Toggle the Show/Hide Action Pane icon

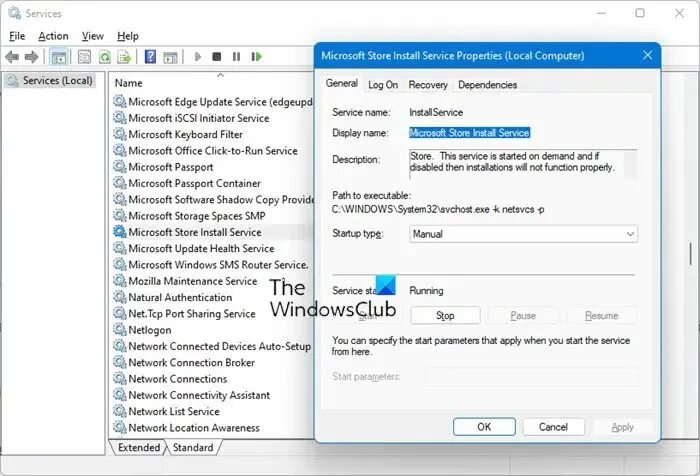pyautogui.click(x=171, y=57)
